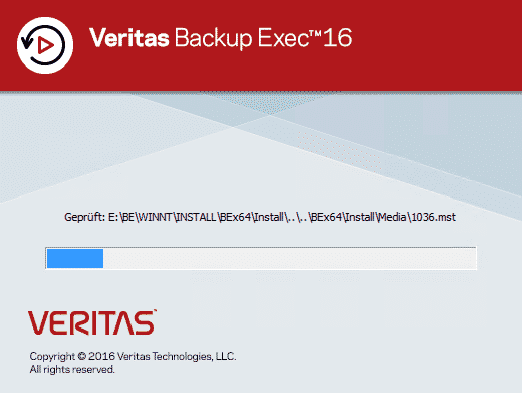The image size is (522, 393).
Task: Click the version number 16 in the title
Action: click(337, 37)
